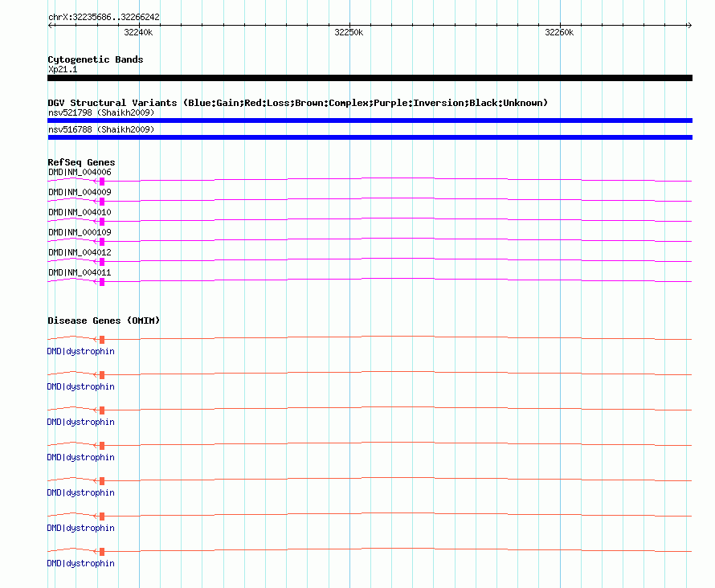Image resolution: width=715 pixels, height=588 pixels.
Task: Click the 32260k ruler position label
Action: pyautogui.click(x=559, y=32)
